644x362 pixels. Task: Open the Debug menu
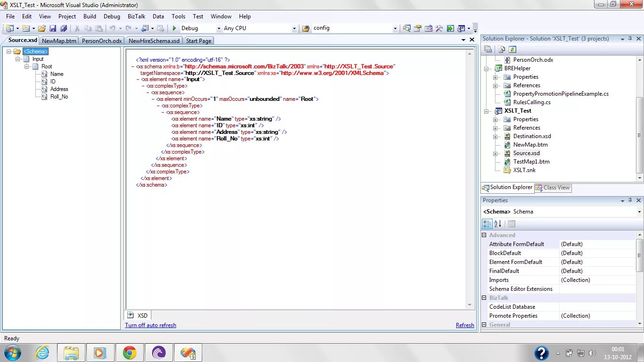coord(112,16)
